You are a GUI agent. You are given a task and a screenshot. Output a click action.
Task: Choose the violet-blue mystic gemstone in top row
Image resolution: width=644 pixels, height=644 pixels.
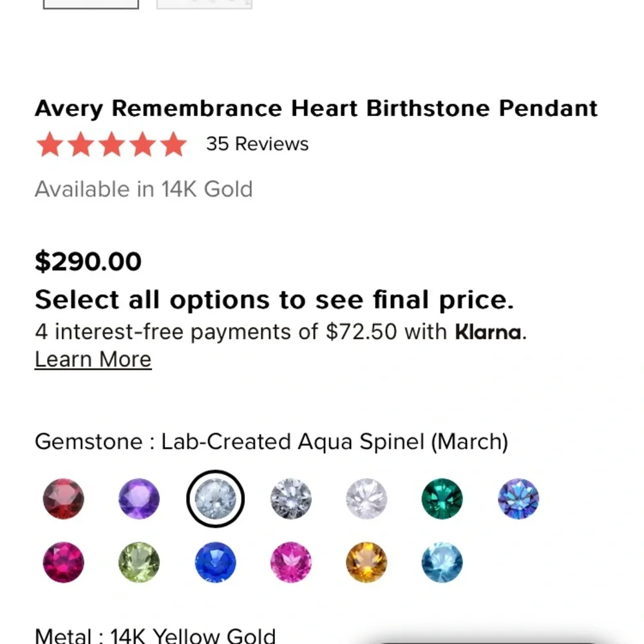click(x=517, y=499)
